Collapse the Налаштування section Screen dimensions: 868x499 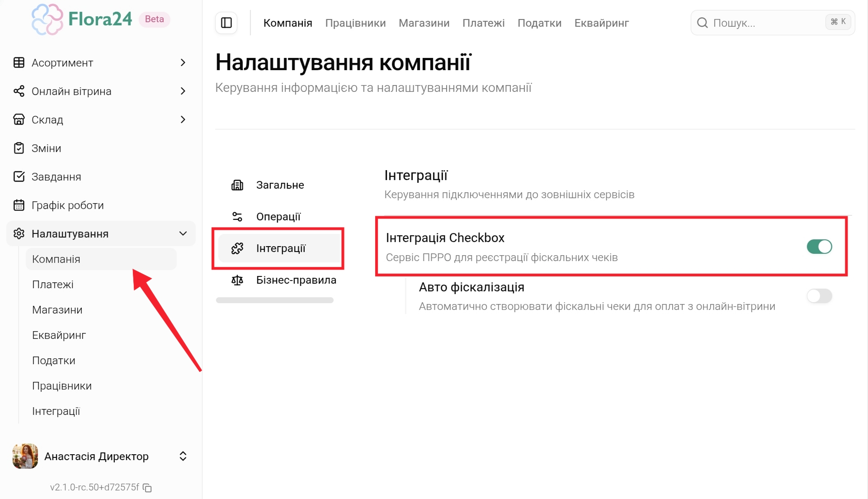[x=183, y=234]
